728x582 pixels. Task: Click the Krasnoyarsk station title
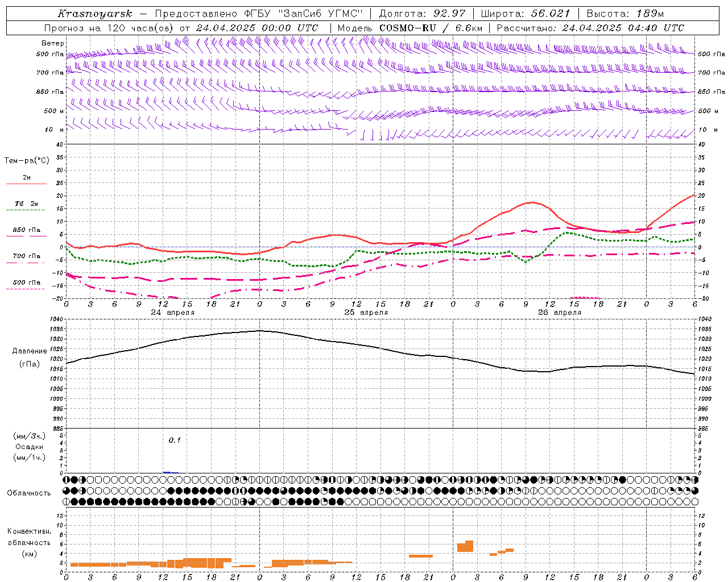(94, 14)
